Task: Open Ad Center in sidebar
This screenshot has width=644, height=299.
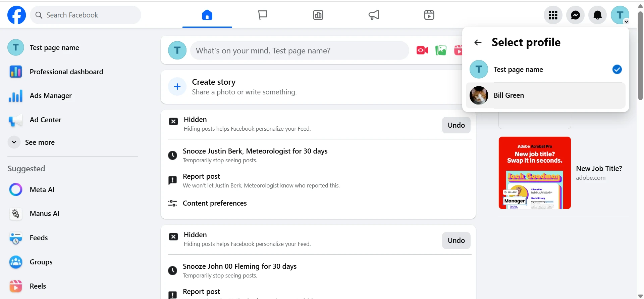Action: coord(73,120)
